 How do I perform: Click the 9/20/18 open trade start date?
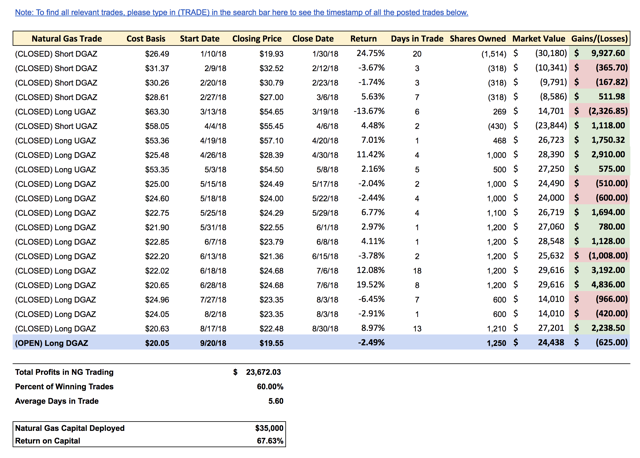click(213, 343)
